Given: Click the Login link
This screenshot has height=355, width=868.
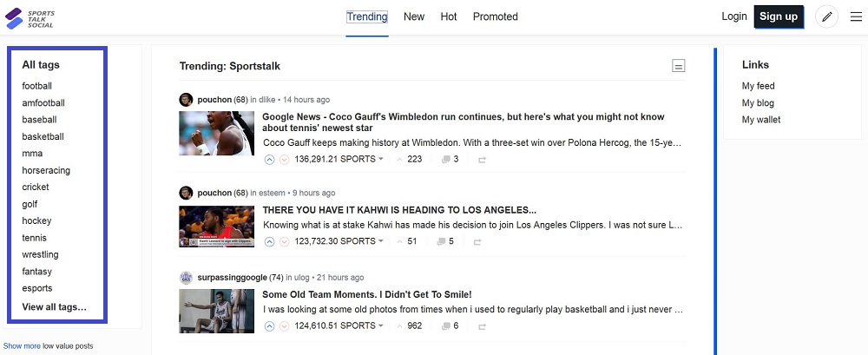Looking at the screenshot, I should [734, 16].
